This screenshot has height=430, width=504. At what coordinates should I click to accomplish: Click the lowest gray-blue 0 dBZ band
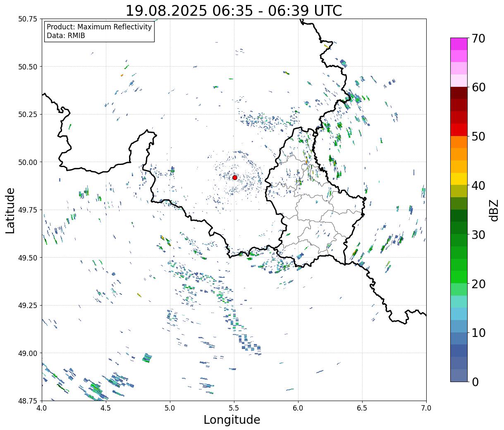point(459,375)
